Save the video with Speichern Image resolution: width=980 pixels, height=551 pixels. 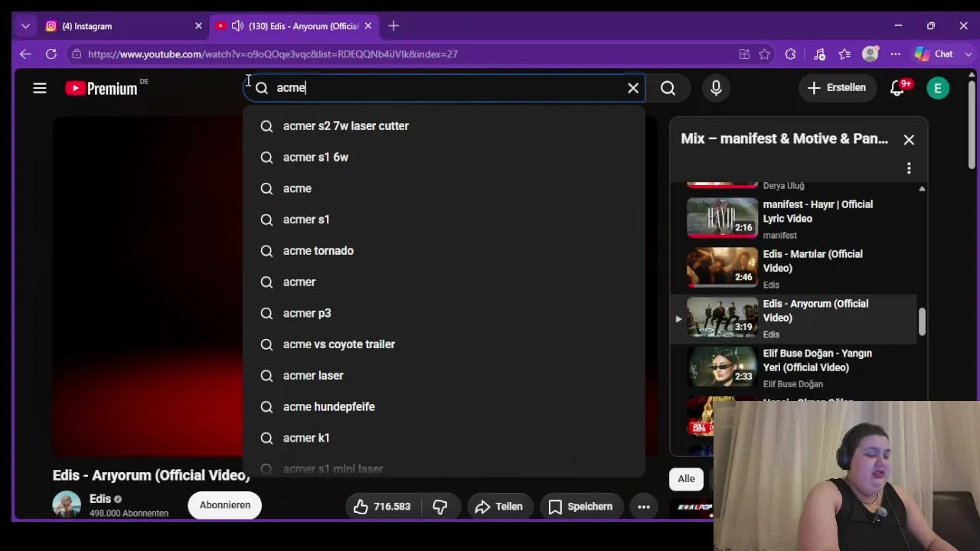coord(580,507)
